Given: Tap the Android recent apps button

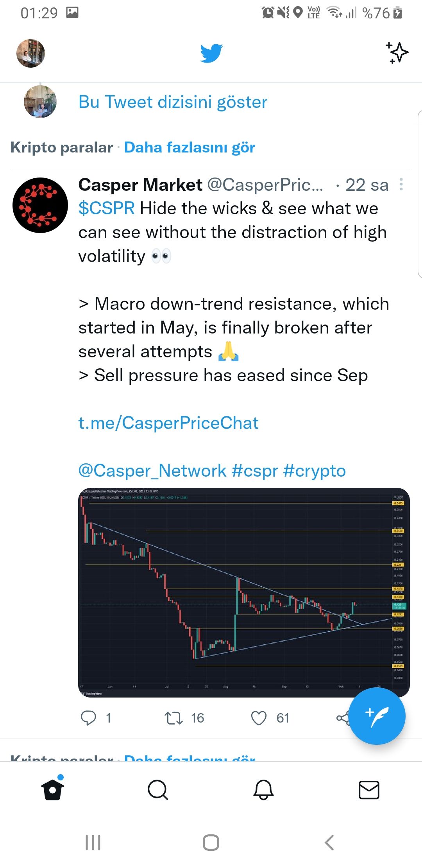Looking at the screenshot, I should (93, 843).
